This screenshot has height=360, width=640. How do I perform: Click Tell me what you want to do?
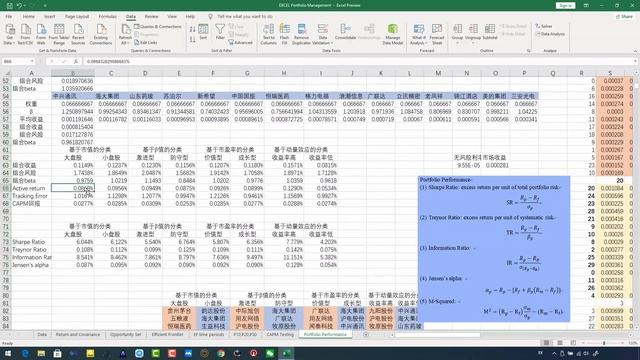point(244,17)
